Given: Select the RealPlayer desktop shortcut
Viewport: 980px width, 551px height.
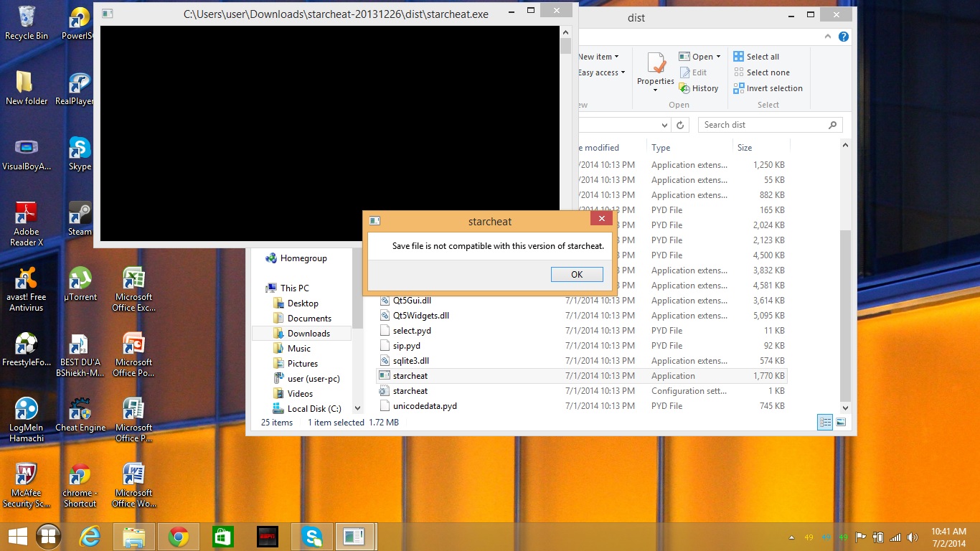Looking at the screenshot, I should [79, 89].
